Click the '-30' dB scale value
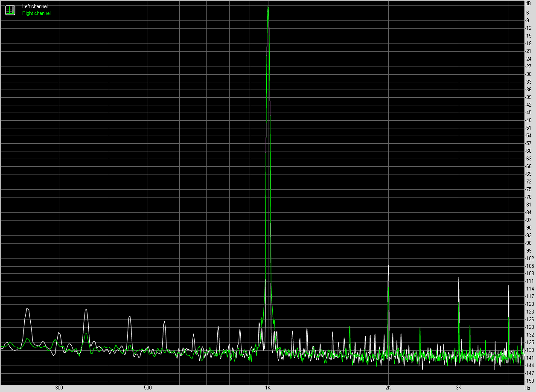536x392 pixels. click(x=529, y=74)
